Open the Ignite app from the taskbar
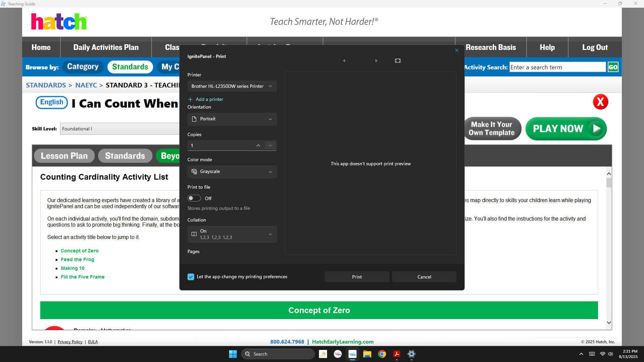 323,354
